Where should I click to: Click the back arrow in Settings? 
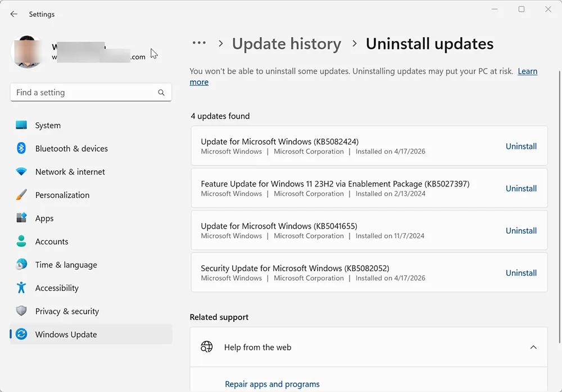pos(13,14)
